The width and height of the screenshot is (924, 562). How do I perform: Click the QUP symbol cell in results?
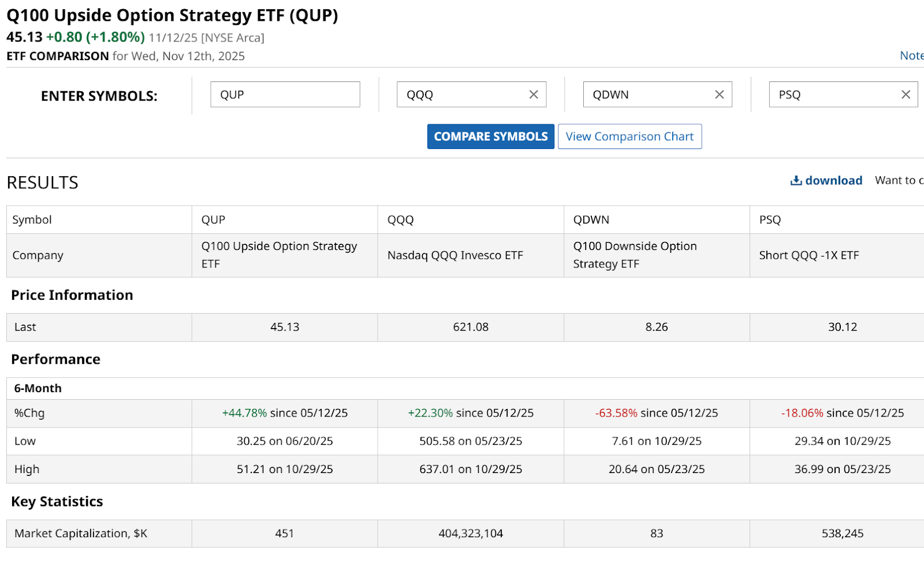(213, 220)
